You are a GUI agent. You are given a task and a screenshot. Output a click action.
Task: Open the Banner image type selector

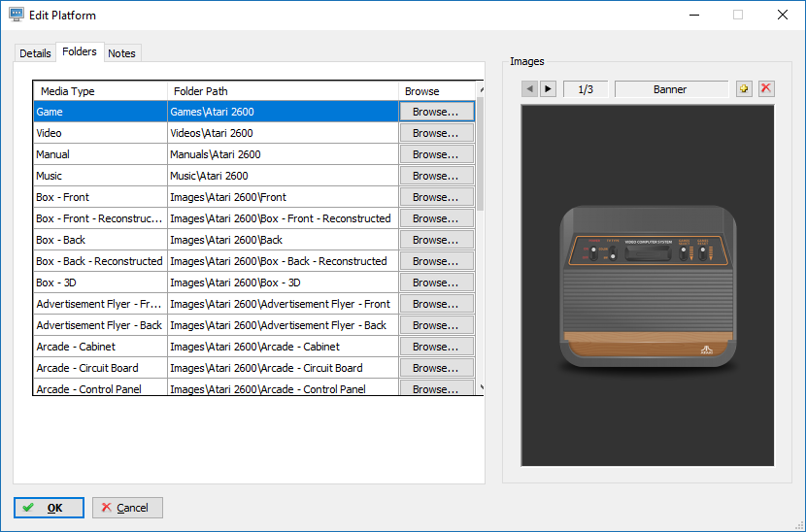click(x=671, y=89)
